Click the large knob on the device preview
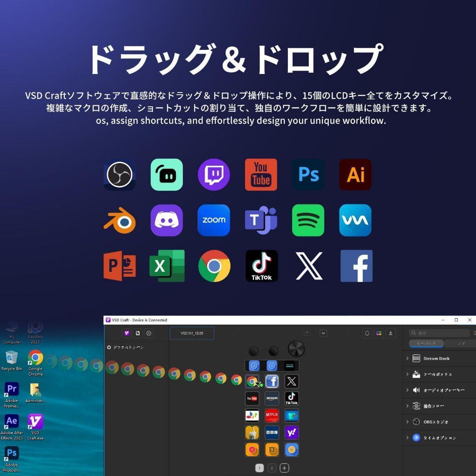Screen dimensions: 476x476 (296, 349)
